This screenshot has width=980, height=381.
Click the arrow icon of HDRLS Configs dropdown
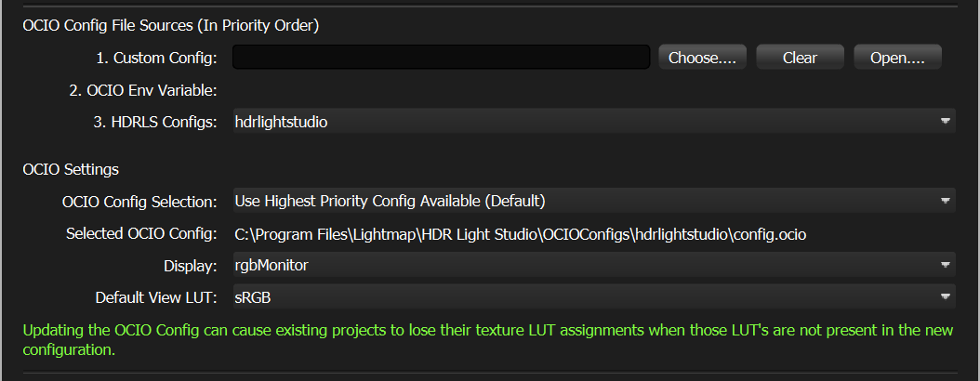tap(945, 122)
